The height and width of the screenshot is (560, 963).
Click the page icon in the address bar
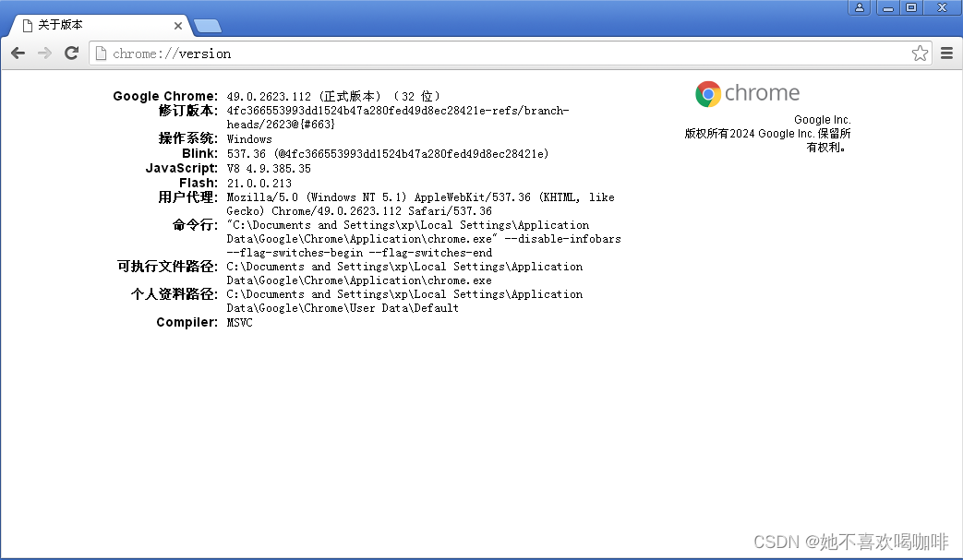click(x=101, y=54)
